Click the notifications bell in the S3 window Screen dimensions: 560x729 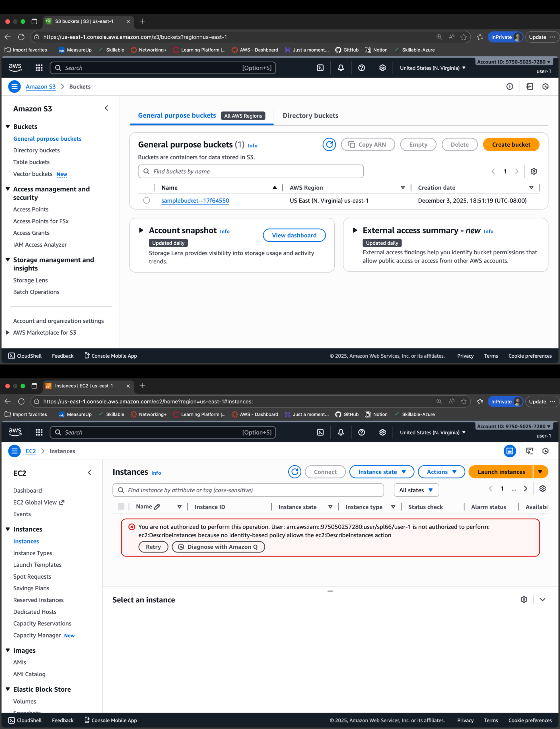coord(341,68)
